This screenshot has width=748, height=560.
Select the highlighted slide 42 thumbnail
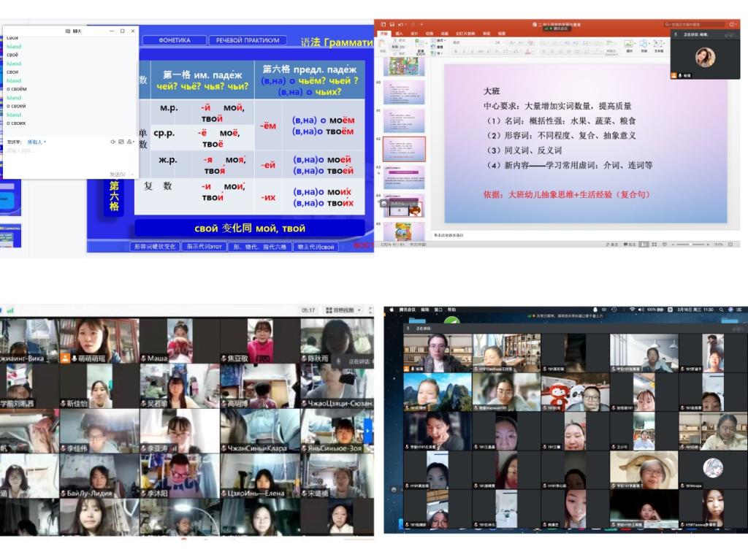(404, 149)
